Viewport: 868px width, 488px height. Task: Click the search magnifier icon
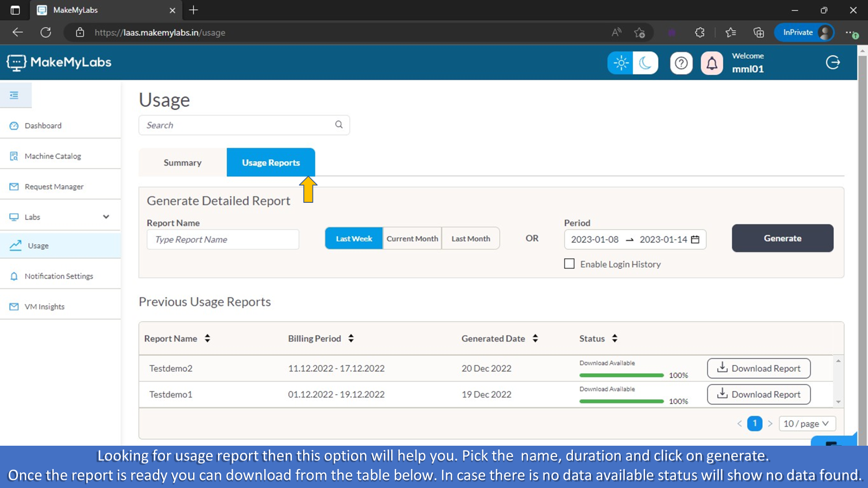[339, 125]
